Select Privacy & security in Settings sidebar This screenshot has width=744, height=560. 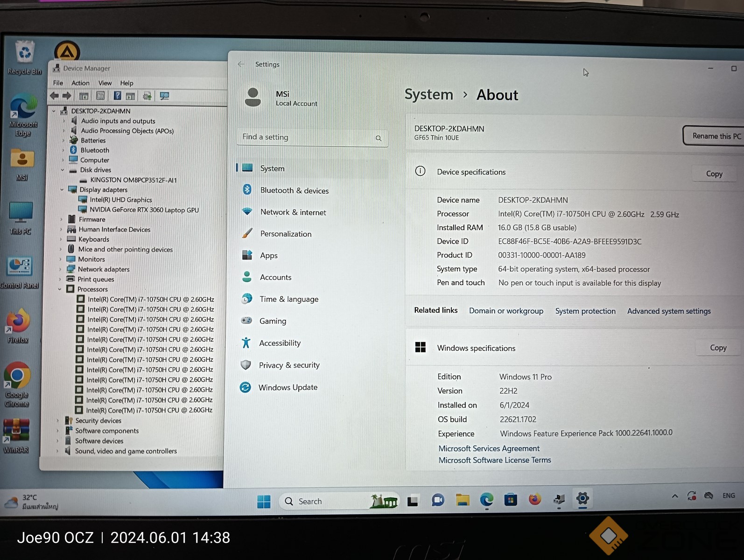[x=312, y=365]
